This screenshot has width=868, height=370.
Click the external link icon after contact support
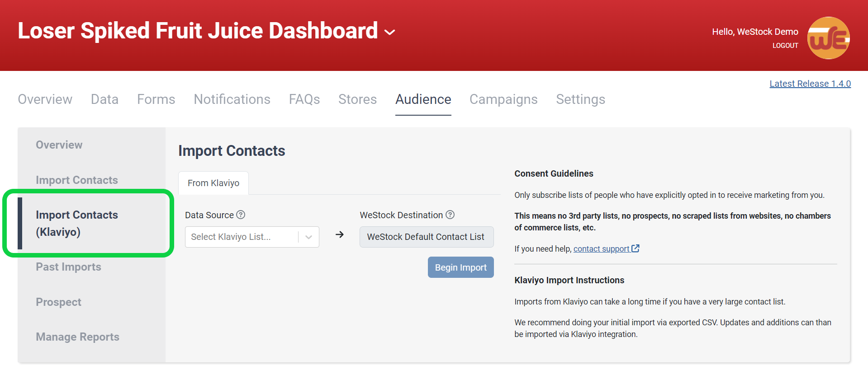(x=636, y=248)
